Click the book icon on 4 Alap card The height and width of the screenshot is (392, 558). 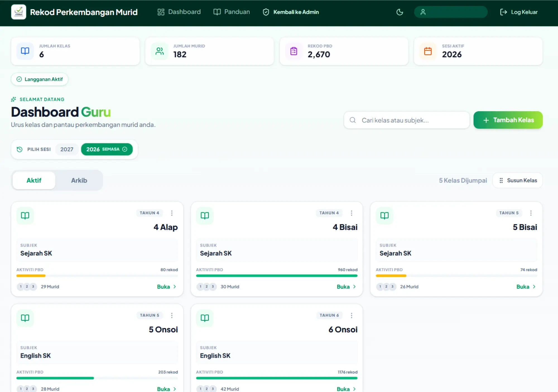tap(25, 216)
